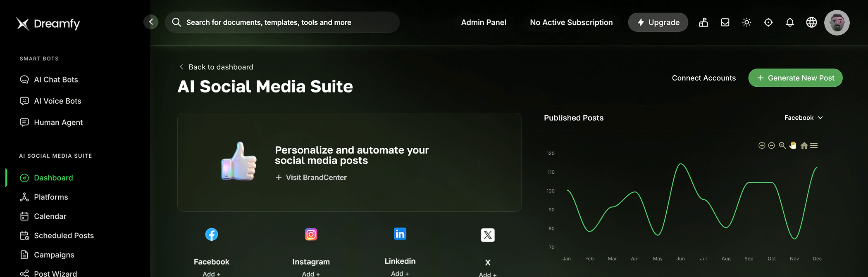Image resolution: width=868 pixels, height=277 pixels.
Task: Click the crosshair focus icon
Action: tap(768, 22)
